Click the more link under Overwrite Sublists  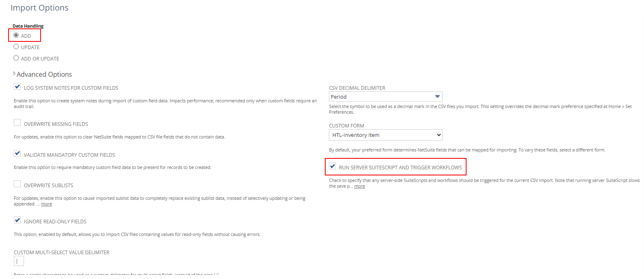pyautogui.click(x=47, y=204)
